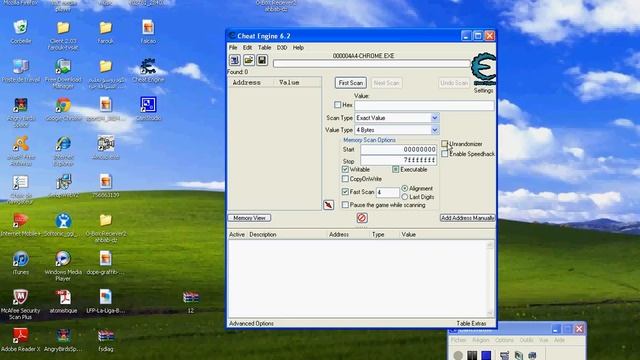Open the Table menu in Cheat Engine
This screenshot has width=640, height=360.
pos(264,47)
